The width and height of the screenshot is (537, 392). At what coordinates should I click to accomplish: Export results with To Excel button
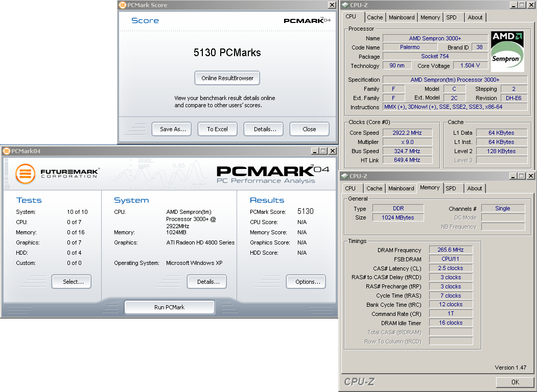[218, 129]
